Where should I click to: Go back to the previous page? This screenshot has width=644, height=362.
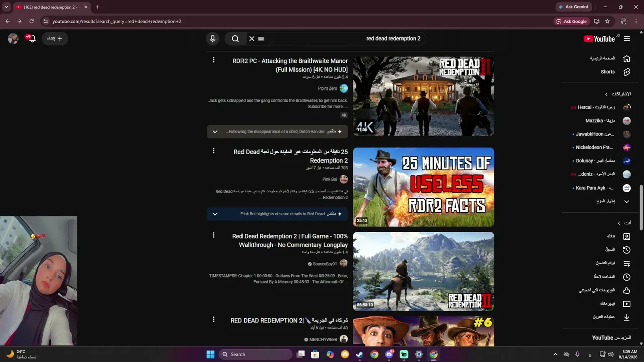[x=7, y=21]
